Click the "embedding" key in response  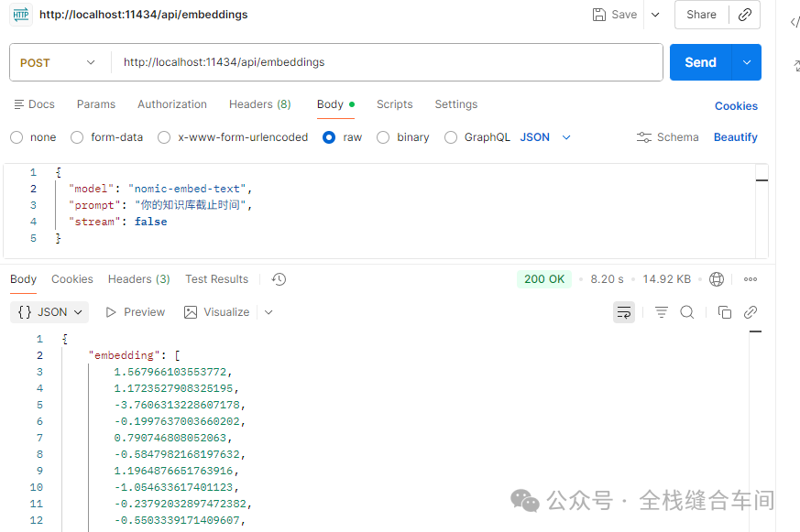124,355
